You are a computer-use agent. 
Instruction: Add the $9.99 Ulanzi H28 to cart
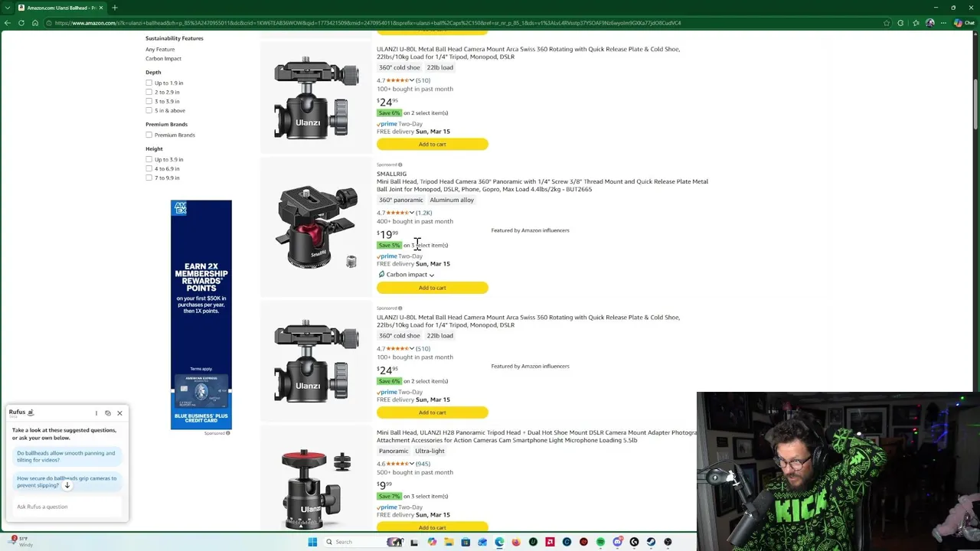[432, 527]
